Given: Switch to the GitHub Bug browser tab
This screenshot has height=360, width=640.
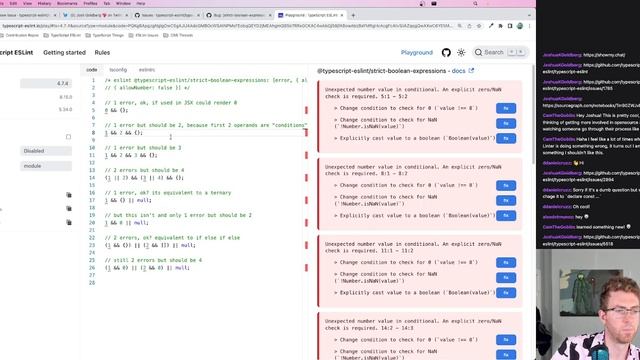Looking at the screenshot, I should (x=239, y=15).
